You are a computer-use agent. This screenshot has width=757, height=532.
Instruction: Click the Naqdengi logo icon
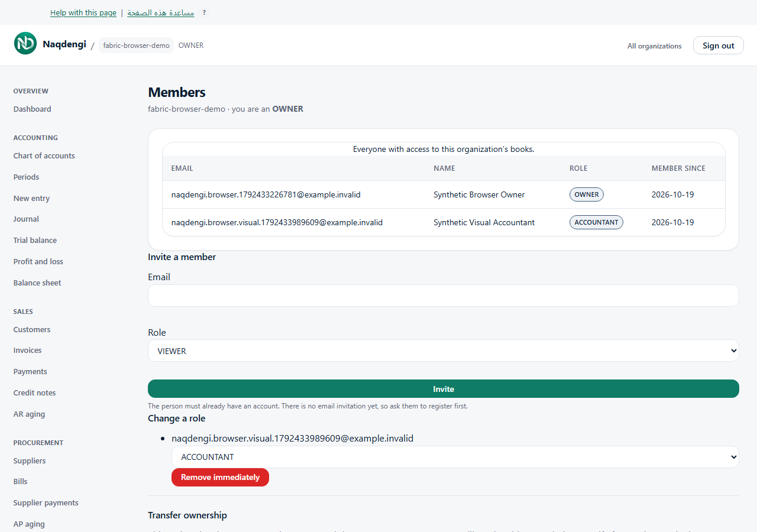click(25, 44)
